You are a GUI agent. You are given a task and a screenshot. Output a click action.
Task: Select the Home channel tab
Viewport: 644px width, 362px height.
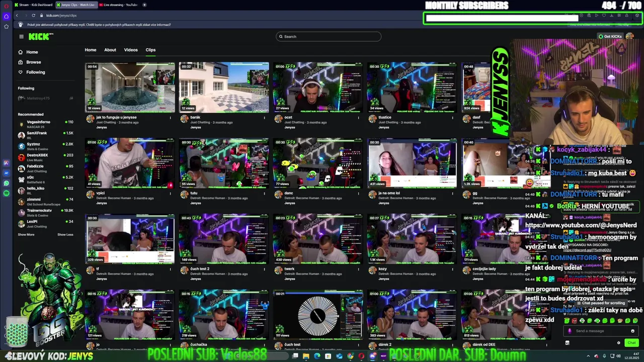(x=91, y=50)
